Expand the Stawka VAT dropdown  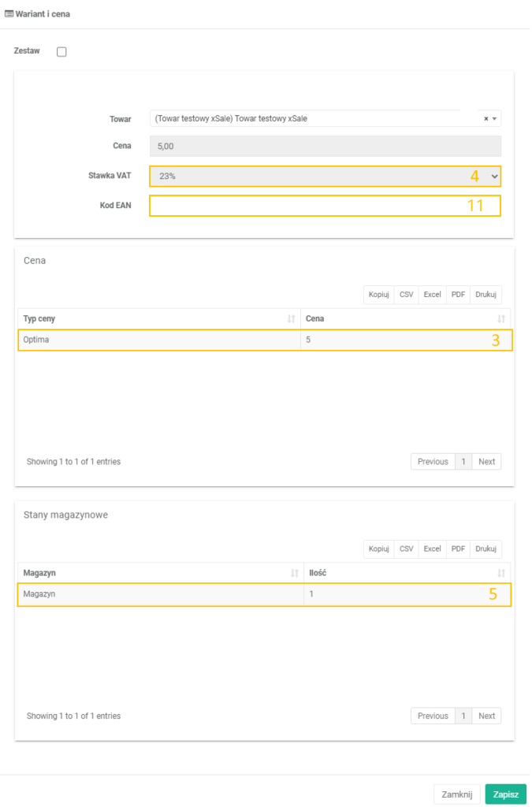click(325, 177)
